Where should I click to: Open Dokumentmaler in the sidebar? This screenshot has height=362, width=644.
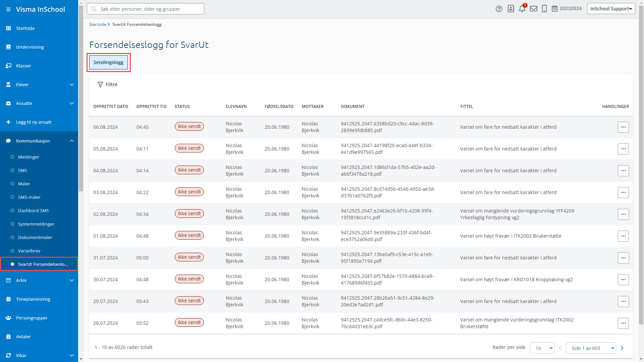point(35,237)
